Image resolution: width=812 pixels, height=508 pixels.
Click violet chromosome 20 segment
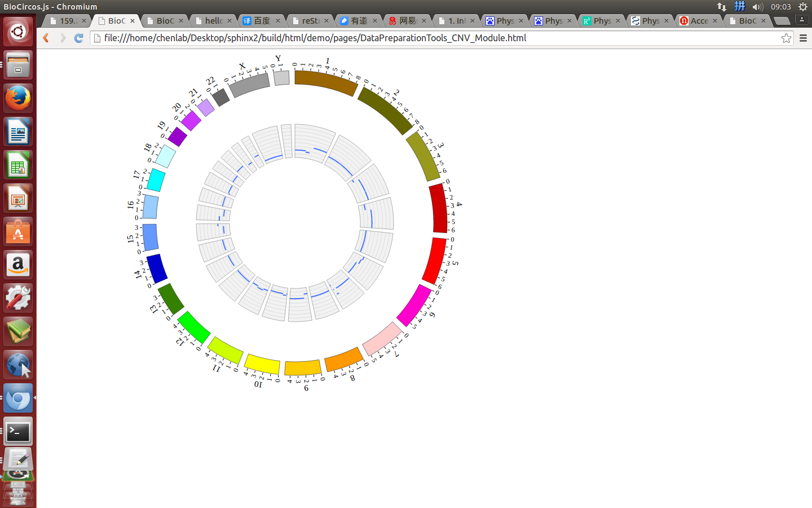(191, 120)
